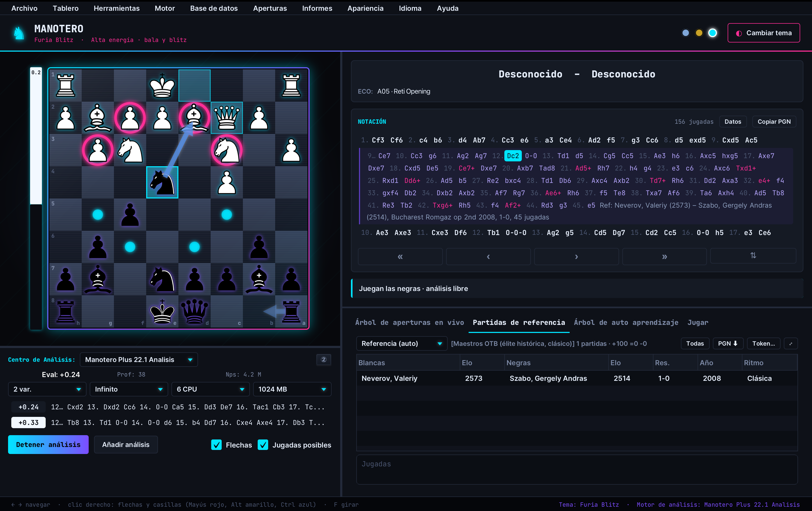Click the Detener análisis button

coord(48,445)
